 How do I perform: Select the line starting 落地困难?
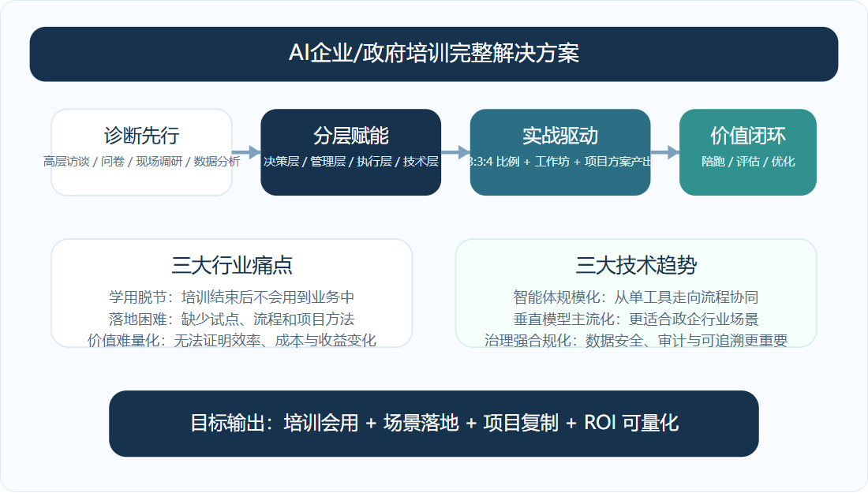point(232,319)
